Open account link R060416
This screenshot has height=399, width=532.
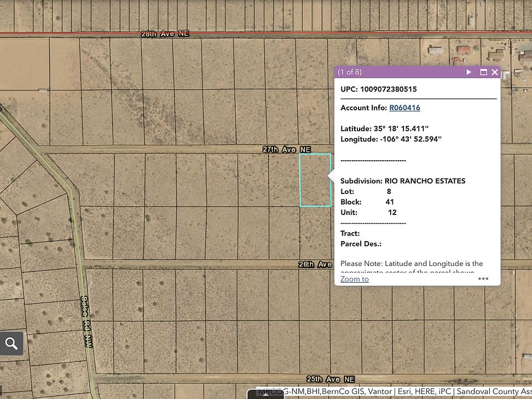click(x=405, y=108)
